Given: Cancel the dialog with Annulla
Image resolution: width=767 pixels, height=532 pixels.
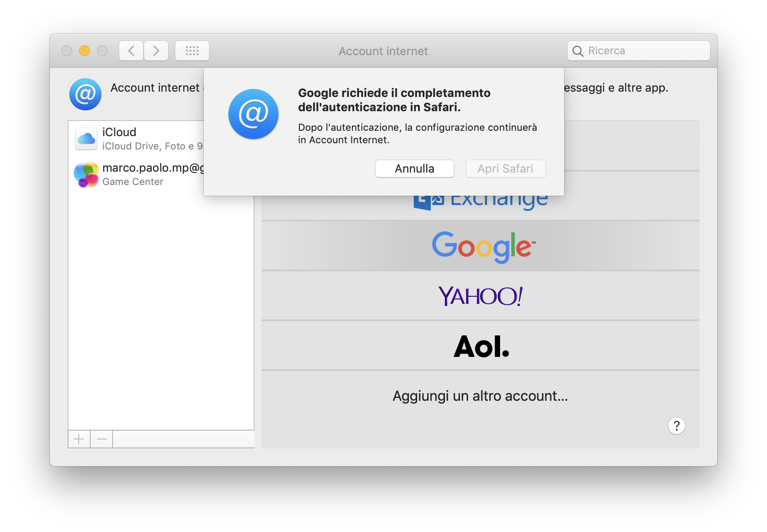Looking at the screenshot, I should pos(415,169).
